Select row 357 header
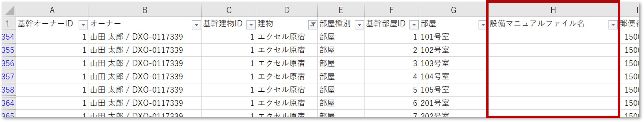 pyautogui.click(x=8, y=77)
